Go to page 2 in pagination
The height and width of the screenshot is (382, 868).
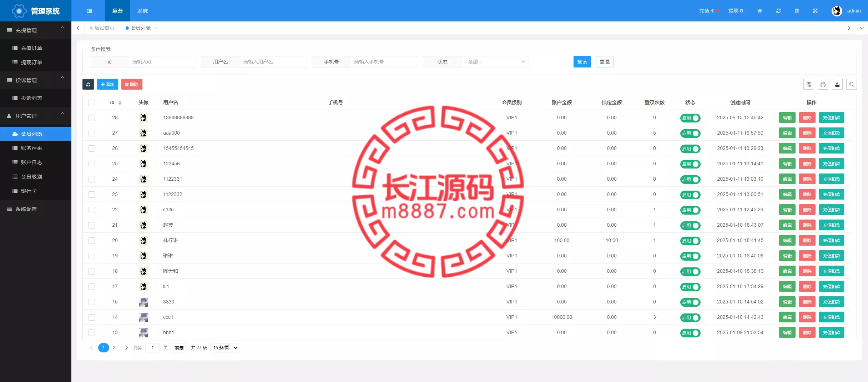tap(114, 348)
